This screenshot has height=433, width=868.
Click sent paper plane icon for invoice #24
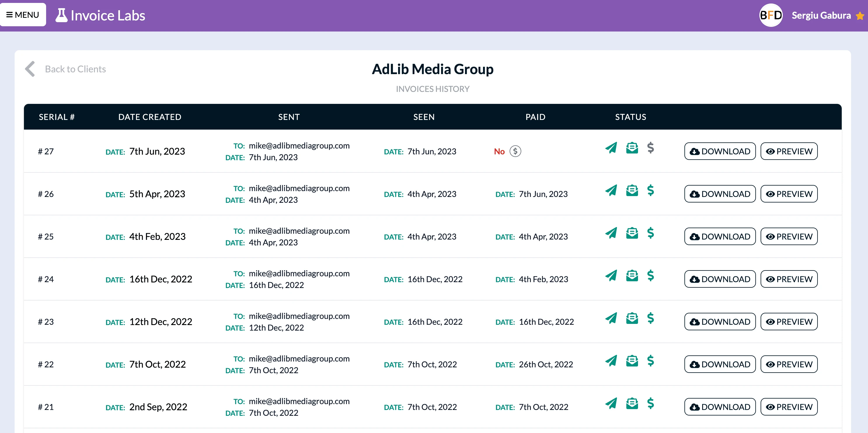coord(611,275)
